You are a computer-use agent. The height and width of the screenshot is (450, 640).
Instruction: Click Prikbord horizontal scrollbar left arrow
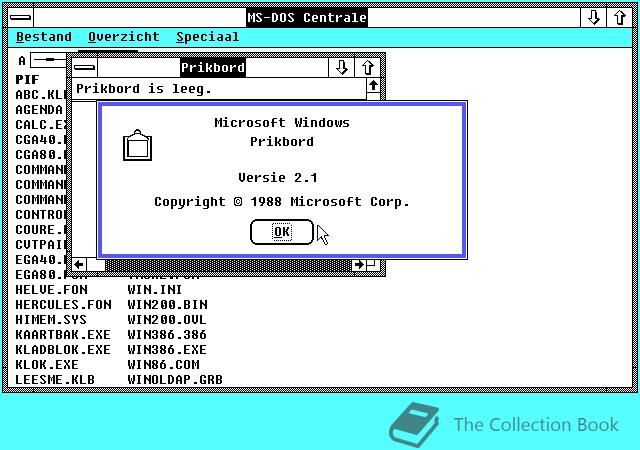pyautogui.click(x=79, y=265)
